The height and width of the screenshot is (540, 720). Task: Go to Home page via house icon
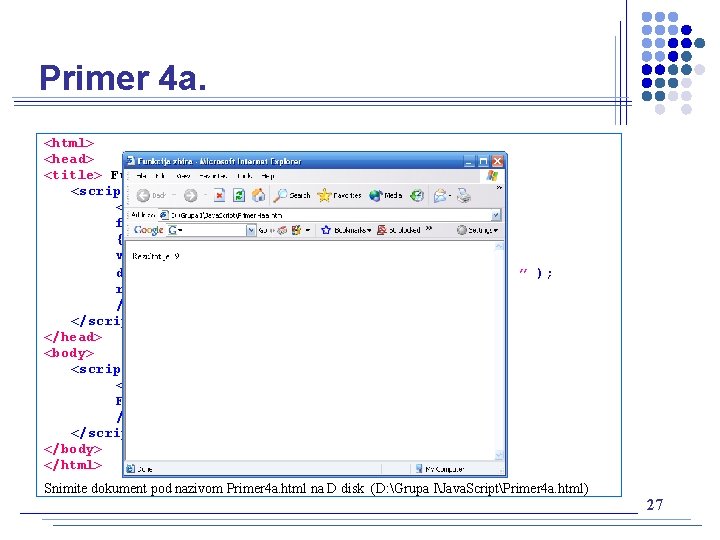[259, 195]
